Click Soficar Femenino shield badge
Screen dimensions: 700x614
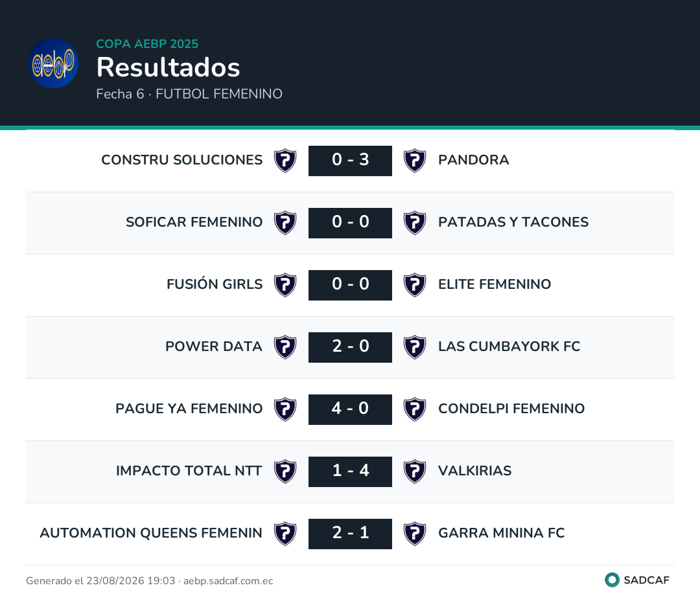[285, 223]
